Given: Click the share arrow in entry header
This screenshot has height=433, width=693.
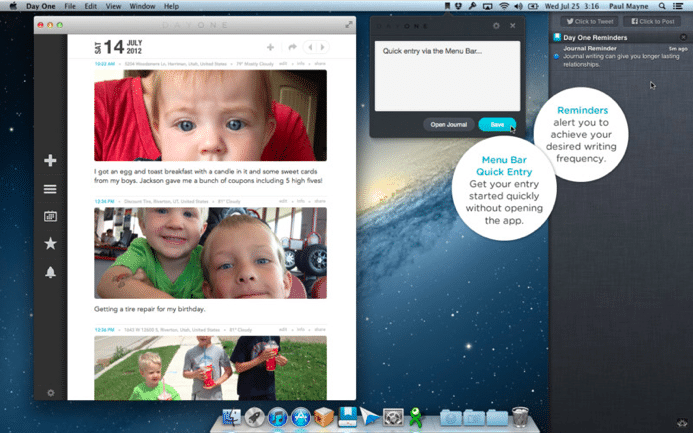Looking at the screenshot, I should point(292,47).
